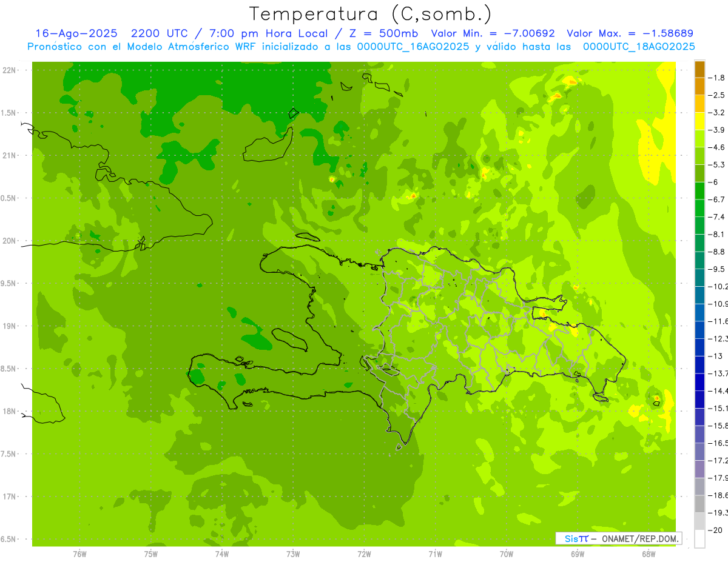Click the '-3.9' colorbar value

click(716, 130)
